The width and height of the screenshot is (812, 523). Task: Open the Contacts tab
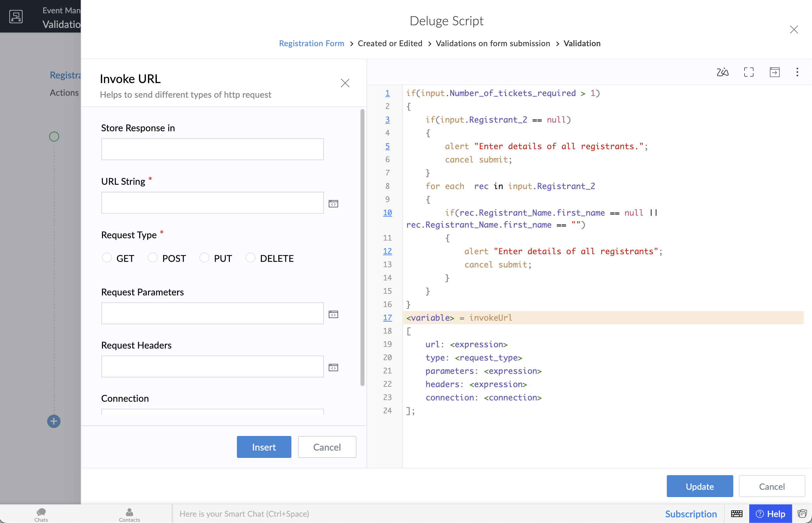[129, 514]
